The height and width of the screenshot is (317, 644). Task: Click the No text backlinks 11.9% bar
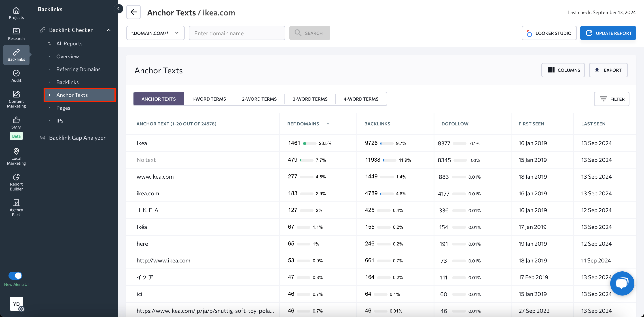tap(390, 160)
